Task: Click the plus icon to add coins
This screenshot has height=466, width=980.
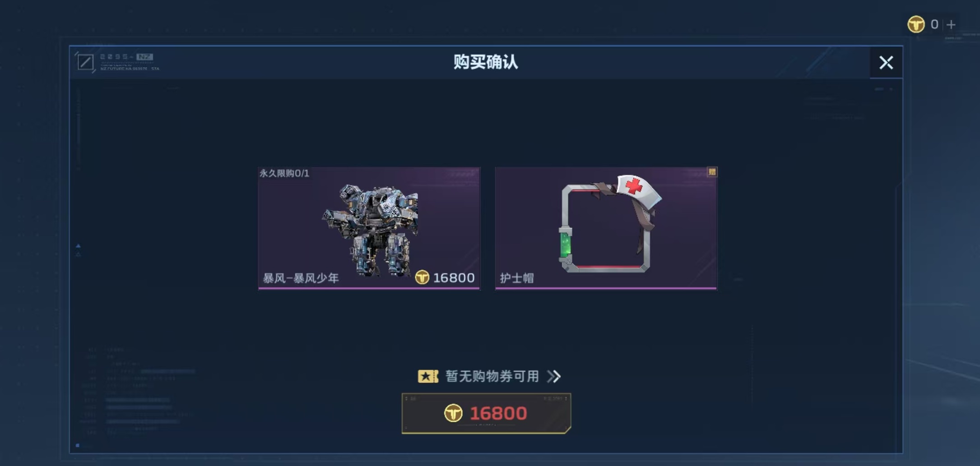Action: coord(951,24)
